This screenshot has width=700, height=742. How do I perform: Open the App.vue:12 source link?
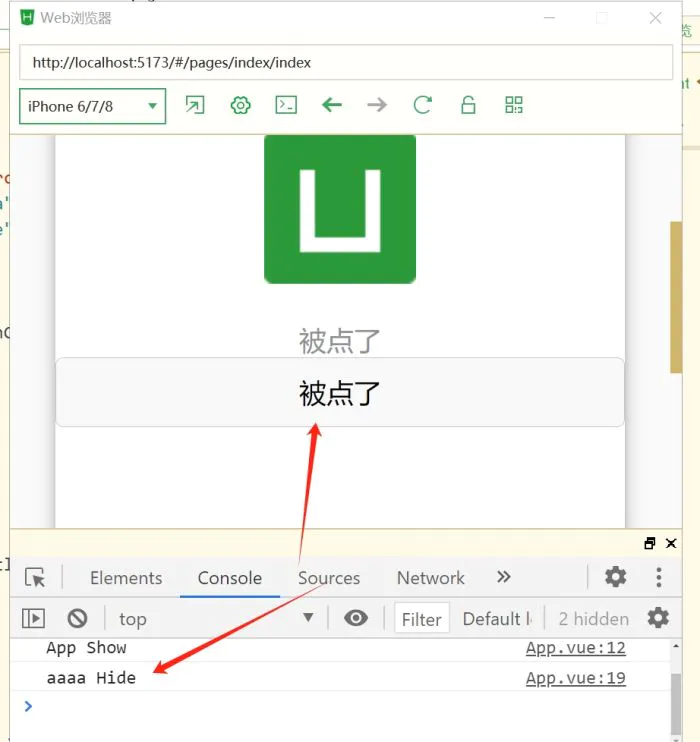point(576,648)
